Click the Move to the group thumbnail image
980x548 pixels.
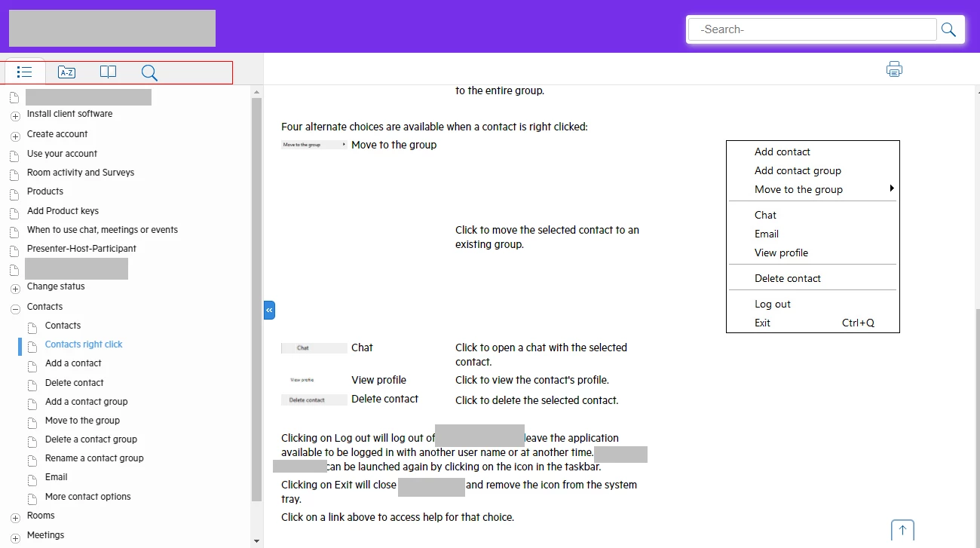click(x=314, y=145)
